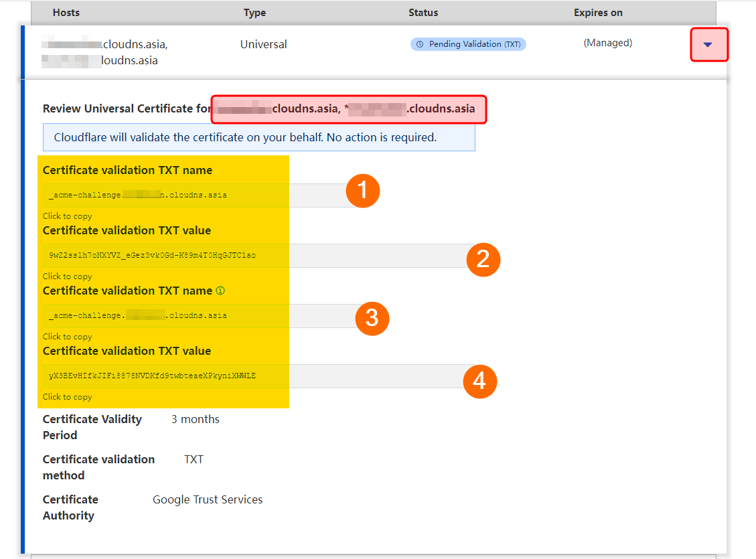Click the orange number 1 marker

[x=362, y=191]
